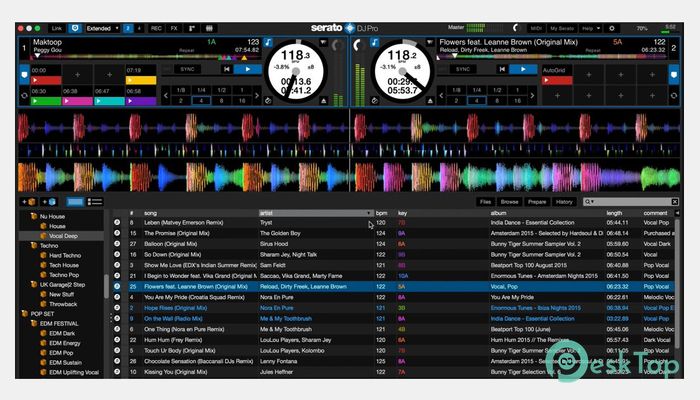Click deck 1 tempo range icon below platter

(268, 101)
